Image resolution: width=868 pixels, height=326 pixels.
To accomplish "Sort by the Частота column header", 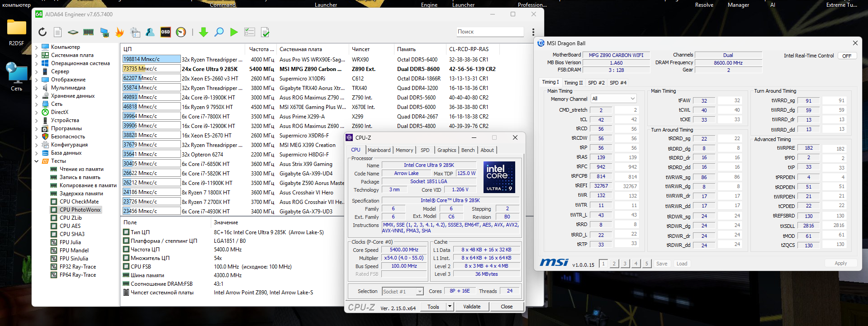I will (x=261, y=49).
